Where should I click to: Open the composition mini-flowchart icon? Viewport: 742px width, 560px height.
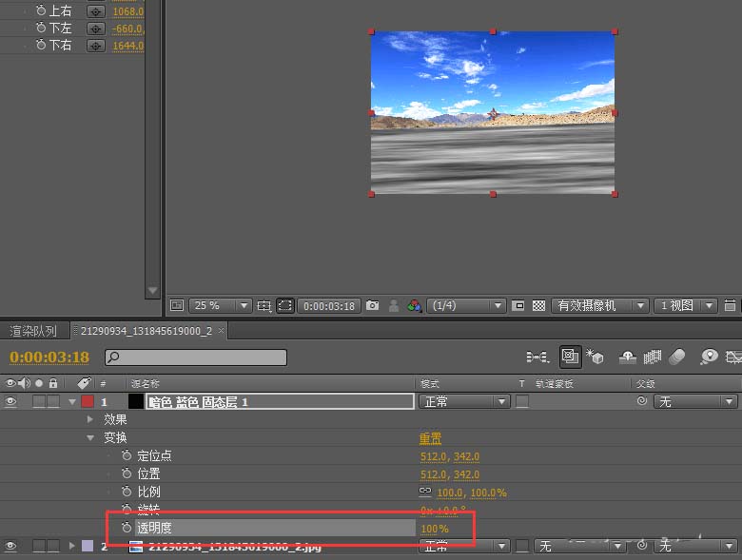click(x=537, y=357)
